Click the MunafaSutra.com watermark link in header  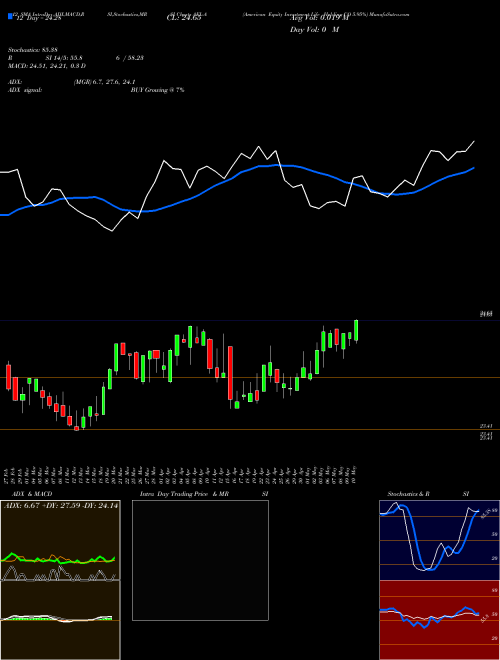(x=391, y=14)
